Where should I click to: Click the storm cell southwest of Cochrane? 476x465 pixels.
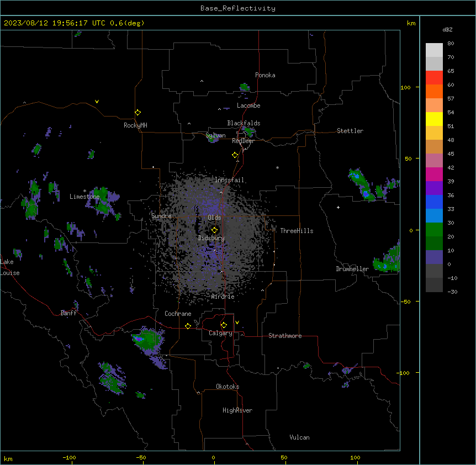149,341
